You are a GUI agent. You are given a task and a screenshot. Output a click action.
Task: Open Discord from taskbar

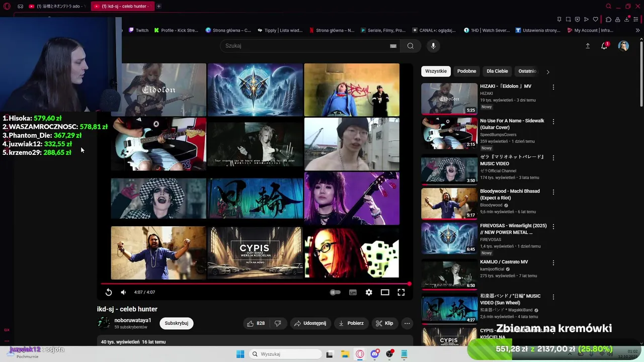click(x=374, y=354)
